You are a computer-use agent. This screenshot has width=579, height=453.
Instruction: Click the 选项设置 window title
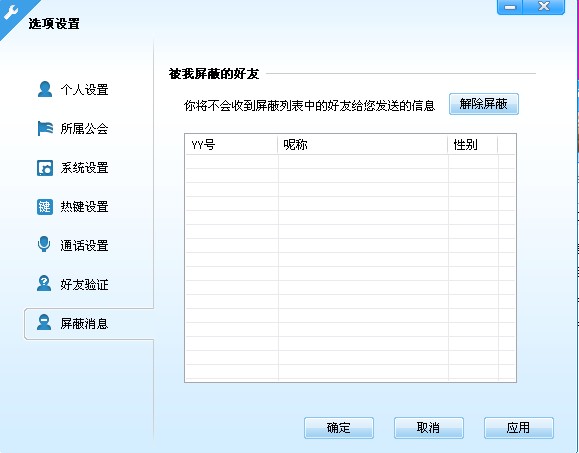pyautogui.click(x=54, y=24)
